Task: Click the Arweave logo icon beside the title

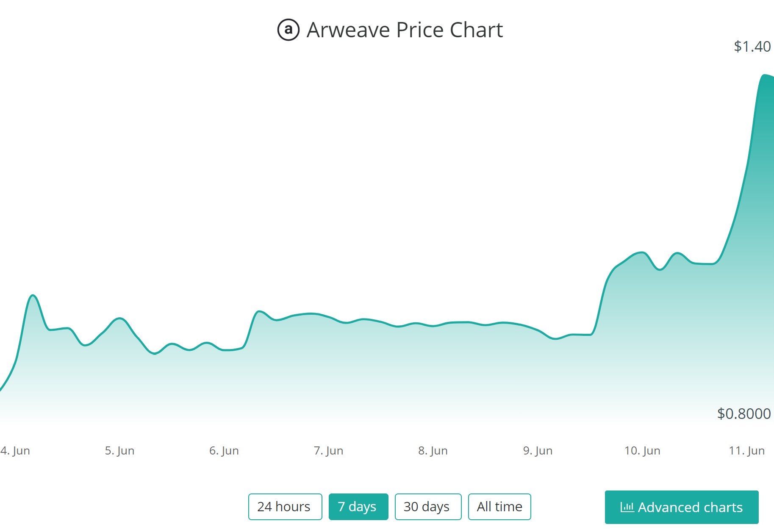Action: point(288,30)
